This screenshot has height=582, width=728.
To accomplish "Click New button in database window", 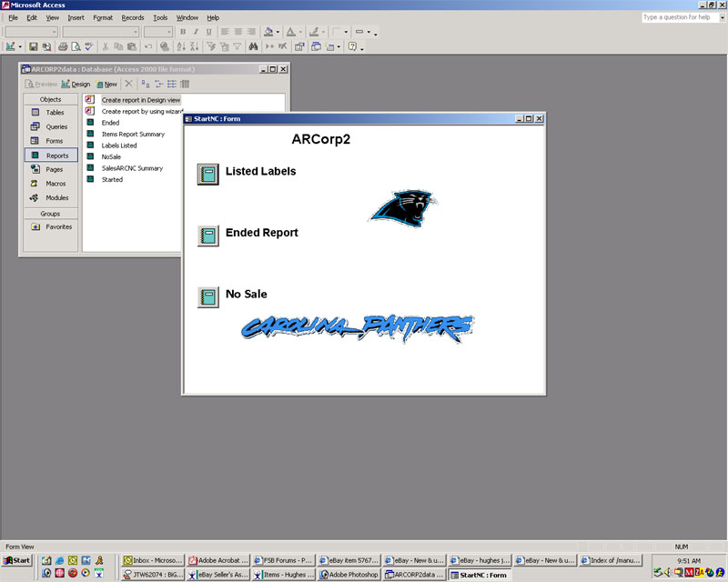I will (x=106, y=84).
